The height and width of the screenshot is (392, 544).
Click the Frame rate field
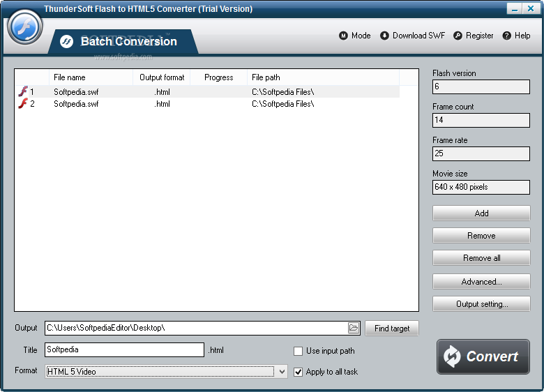[481, 153]
